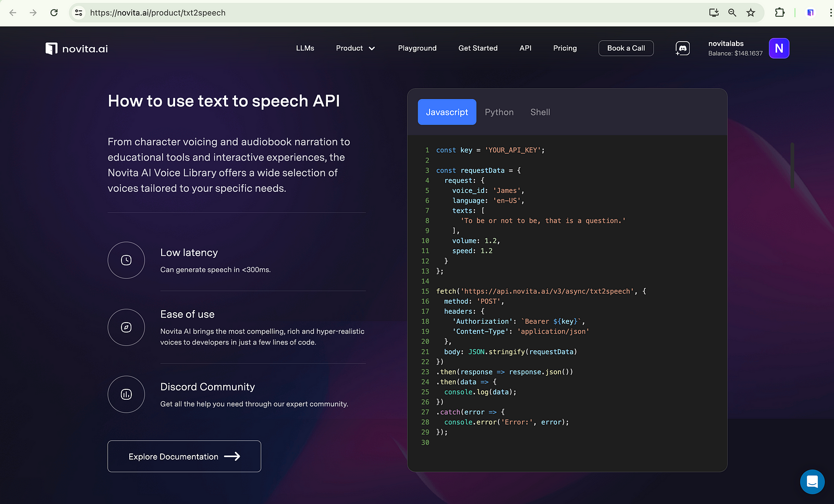Open the purple N profile avatar
Screen dimensions: 834x504
coord(779,48)
